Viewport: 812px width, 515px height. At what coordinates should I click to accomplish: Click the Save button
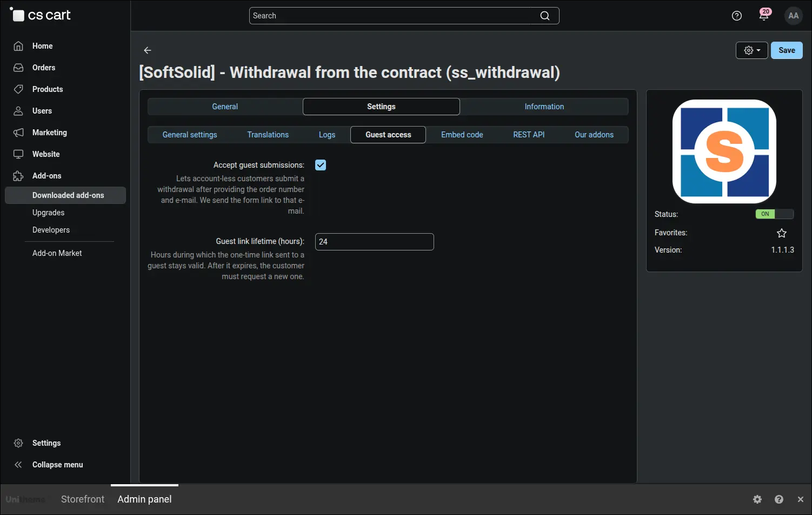click(787, 50)
